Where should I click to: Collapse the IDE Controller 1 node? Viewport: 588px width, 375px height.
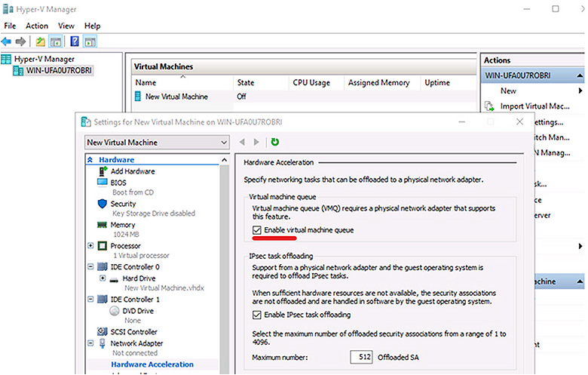(90, 300)
